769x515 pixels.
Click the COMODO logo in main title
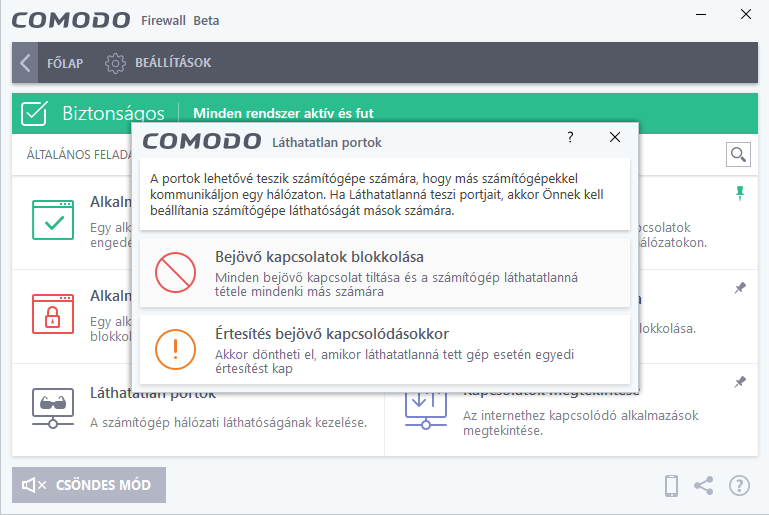pyautogui.click(x=71, y=20)
